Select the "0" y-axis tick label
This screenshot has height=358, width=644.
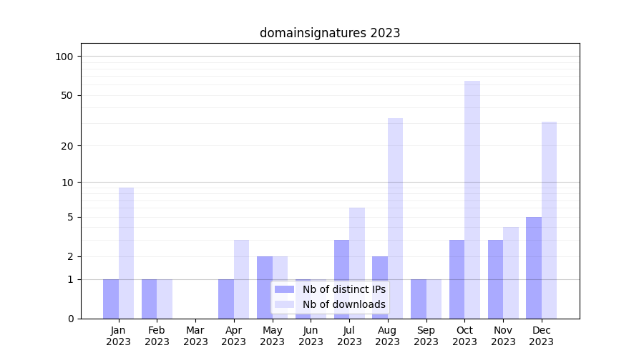[x=70, y=319]
